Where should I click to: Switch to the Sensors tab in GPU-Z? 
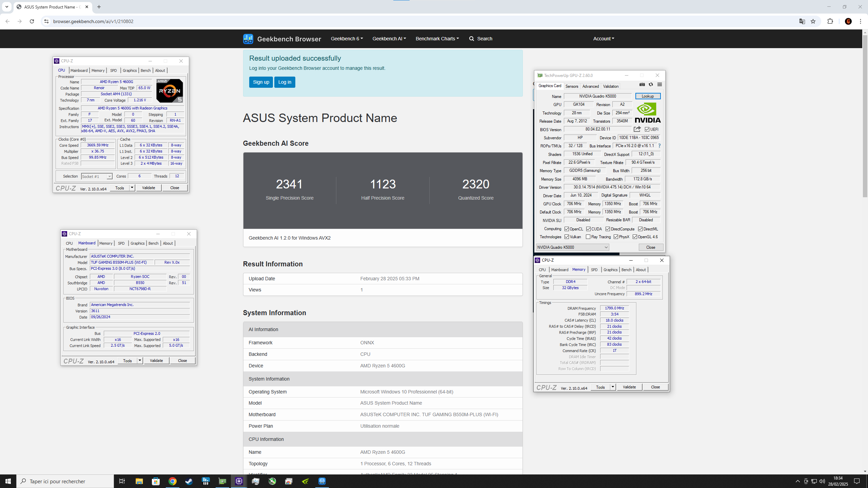pyautogui.click(x=572, y=86)
